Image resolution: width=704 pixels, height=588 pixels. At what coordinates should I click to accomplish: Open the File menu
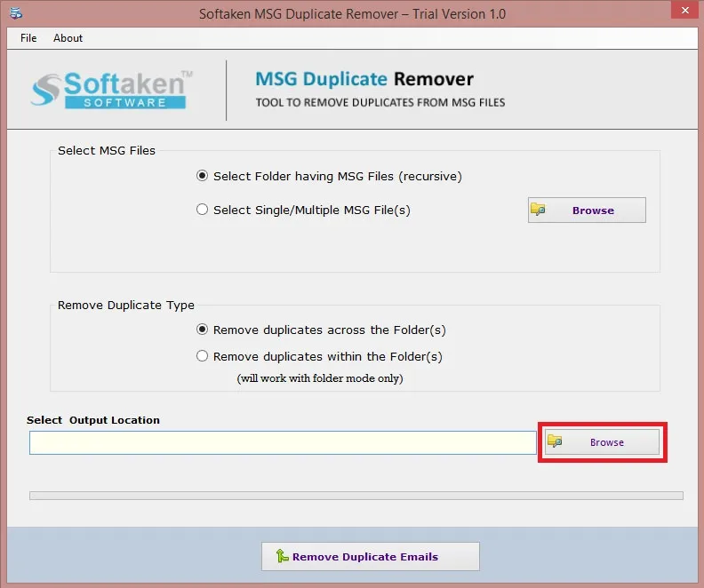coord(28,38)
